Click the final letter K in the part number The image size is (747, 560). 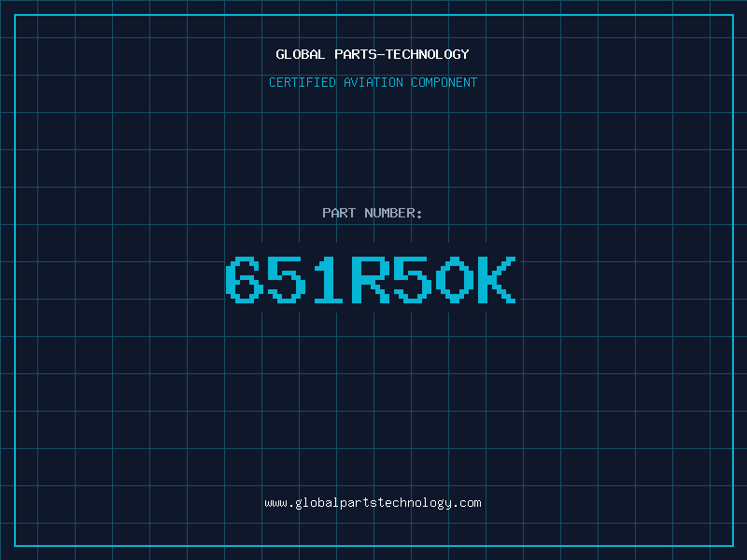pyautogui.click(x=495, y=280)
